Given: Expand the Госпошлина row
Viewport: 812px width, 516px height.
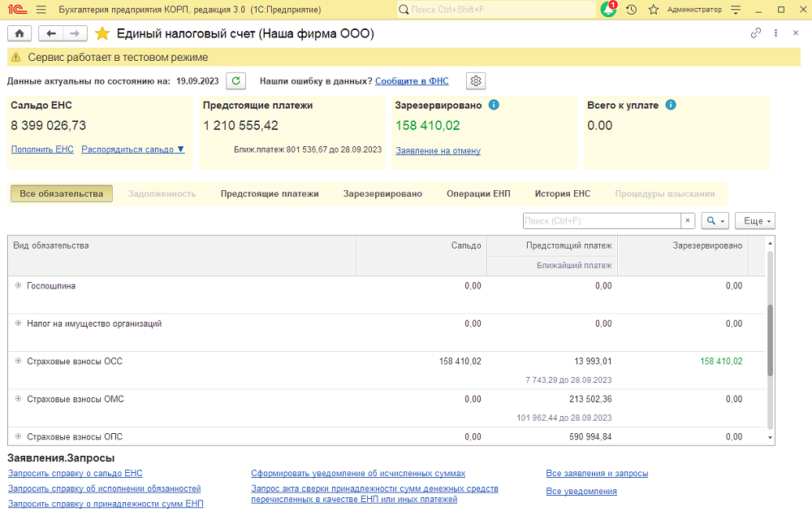Looking at the screenshot, I should [19, 286].
